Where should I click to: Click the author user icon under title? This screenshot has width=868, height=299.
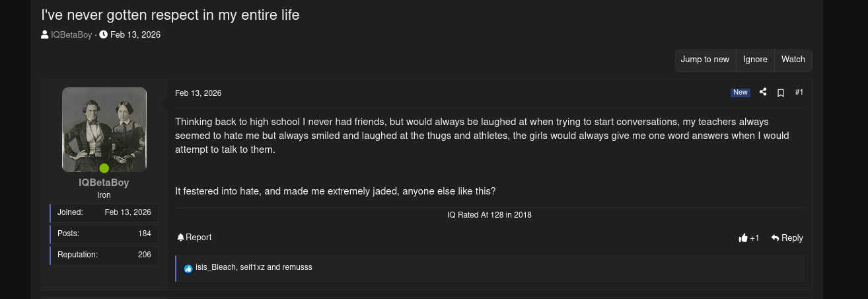pos(45,35)
